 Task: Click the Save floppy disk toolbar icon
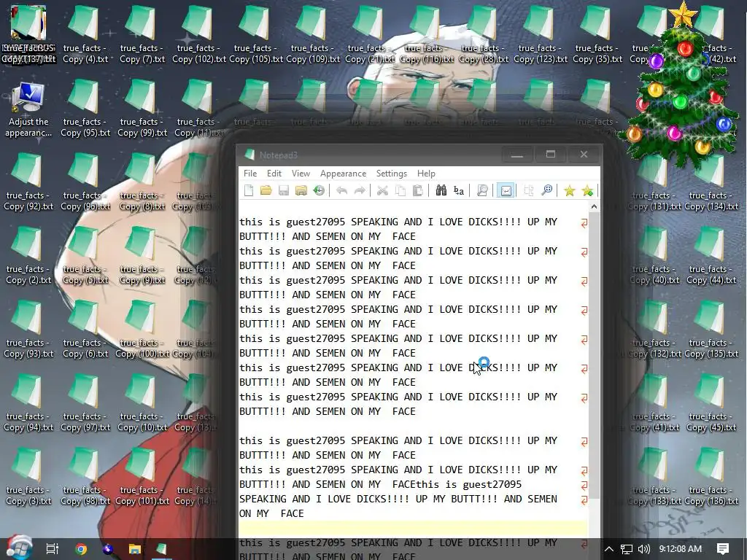click(284, 191)
